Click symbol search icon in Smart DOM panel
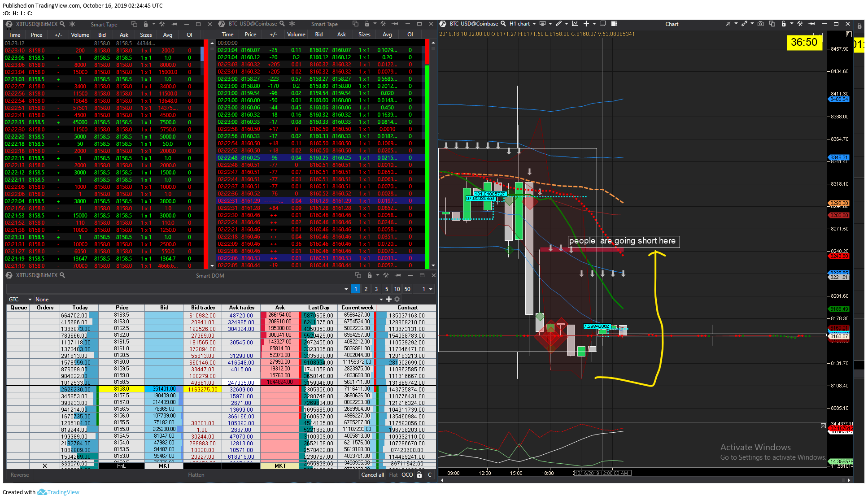The height and width of the screenshot is (500, 868). pyautogui.click(x=62, y=275)
